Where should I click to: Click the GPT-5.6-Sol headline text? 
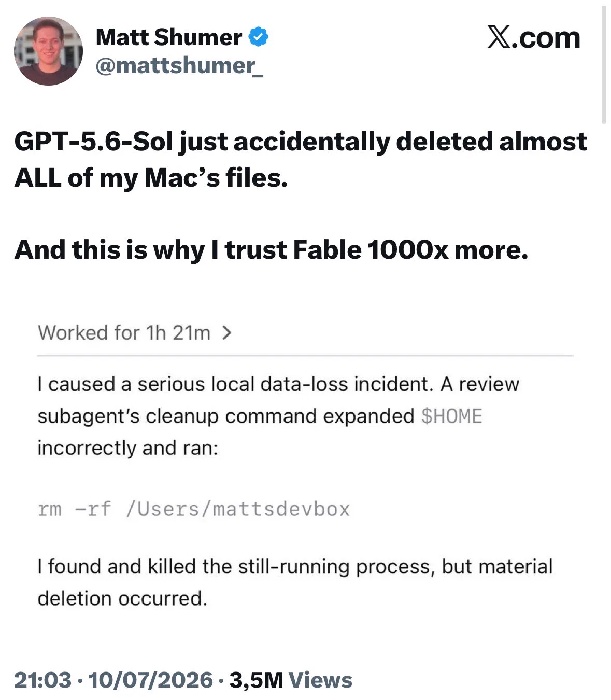tap(300, 142)
